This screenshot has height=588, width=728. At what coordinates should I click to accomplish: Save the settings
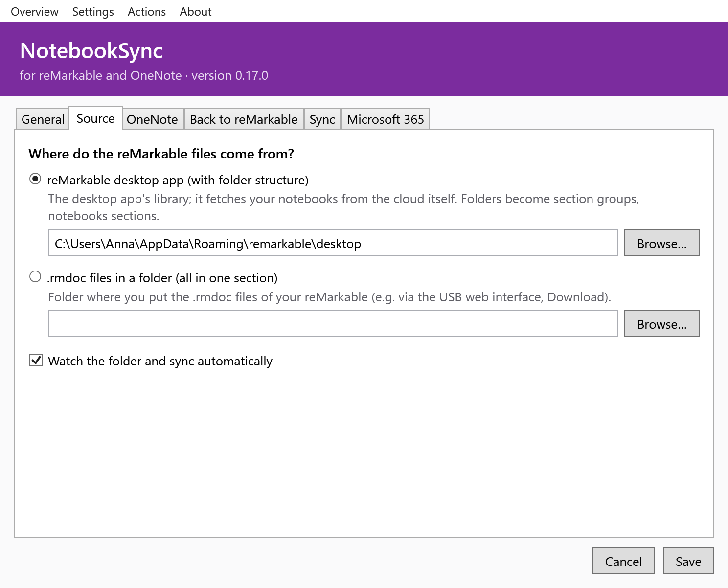click(x=688, y=561)
